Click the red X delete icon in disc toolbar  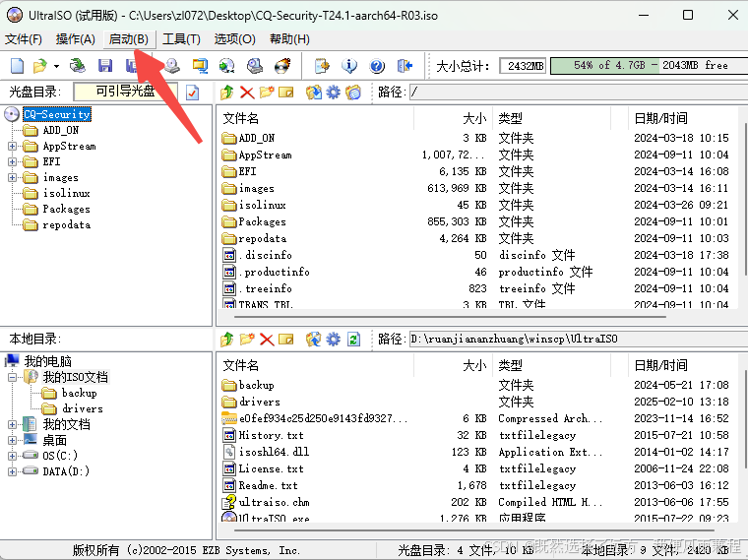pos(247,93)
